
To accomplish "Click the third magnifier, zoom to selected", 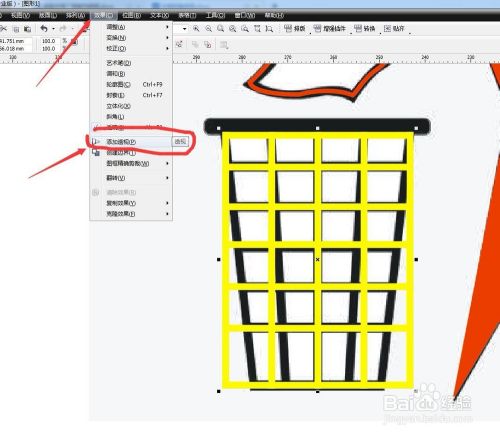I will pyautogui.click(x=221, y=29).
